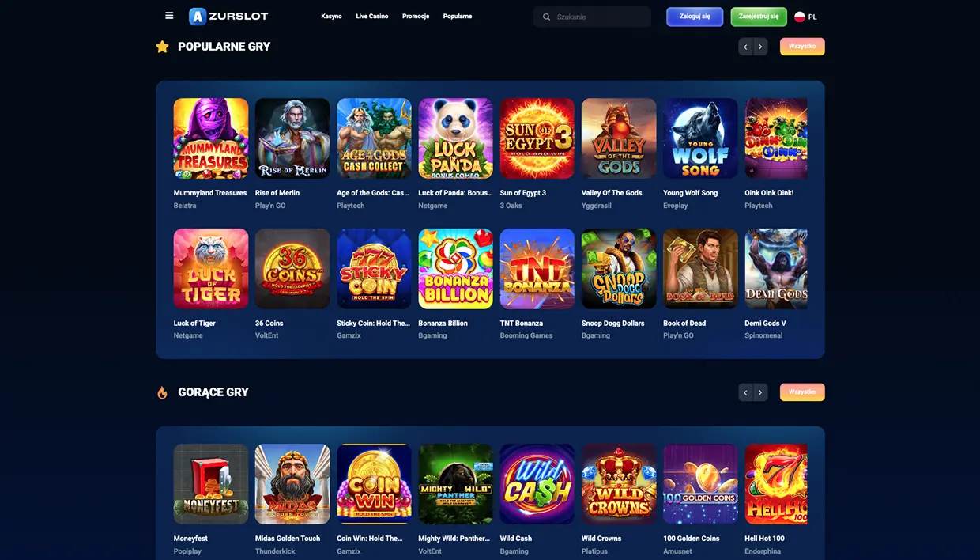Viewport: 980px width, 560px height.
Task: View all hot games via Wszystko
Action: [802, 392]
